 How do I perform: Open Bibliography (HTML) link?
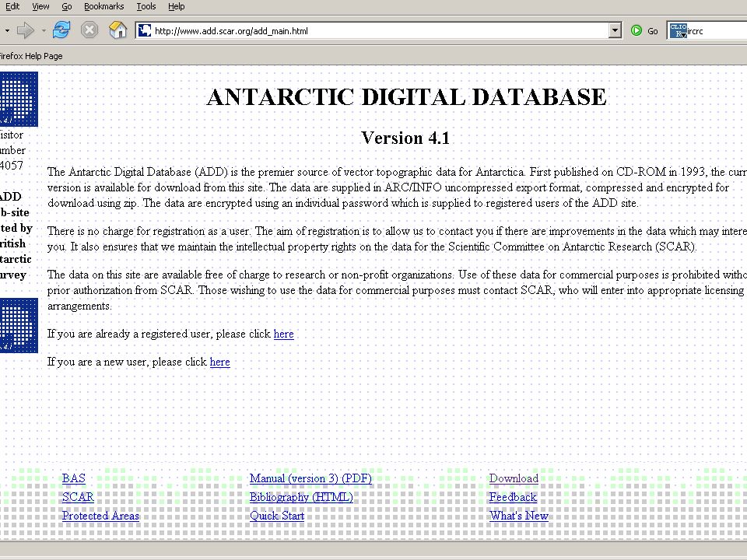302,497
